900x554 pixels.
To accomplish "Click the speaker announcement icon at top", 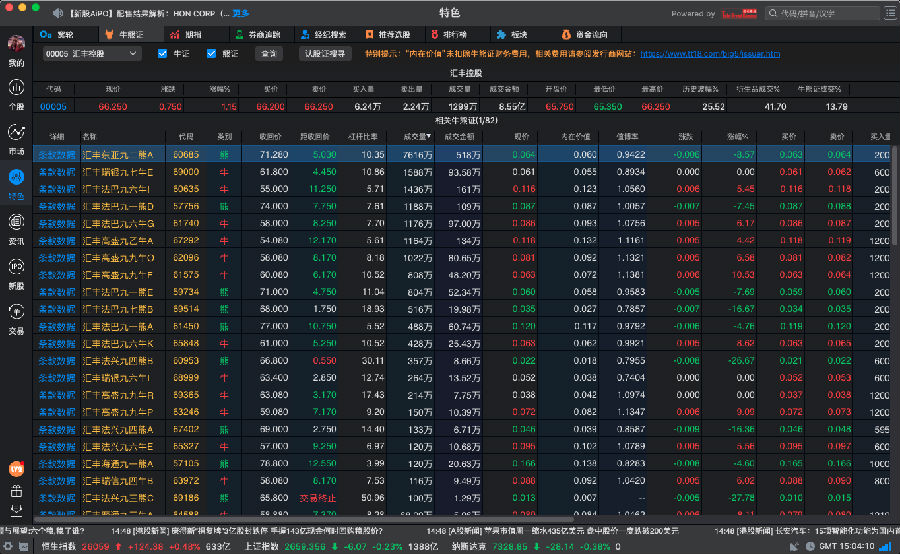I will tap(58, 13).
